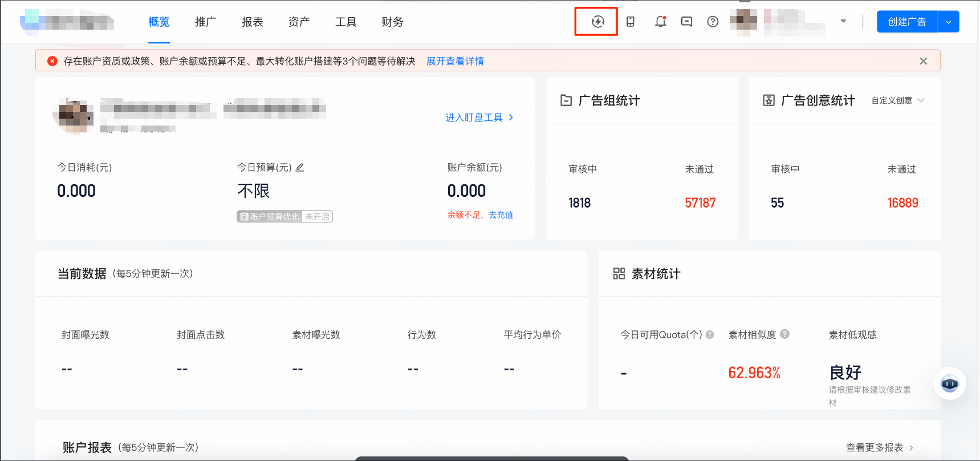Open the lightning quick-action icon in header

pos(597,22)
